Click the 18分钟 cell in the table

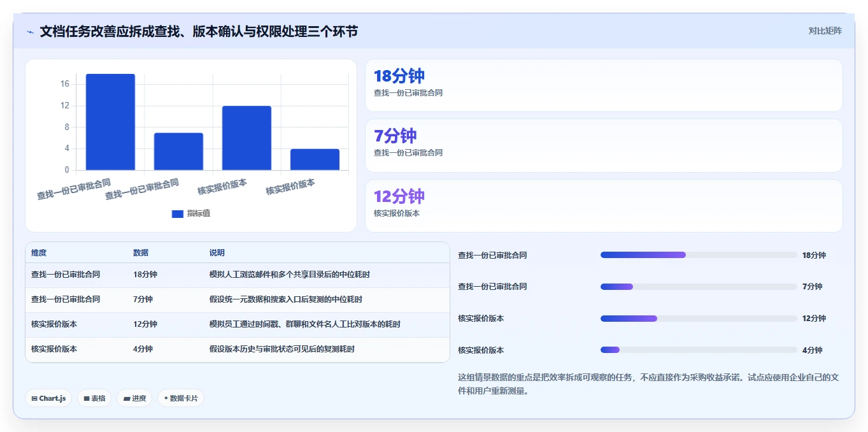145,275
